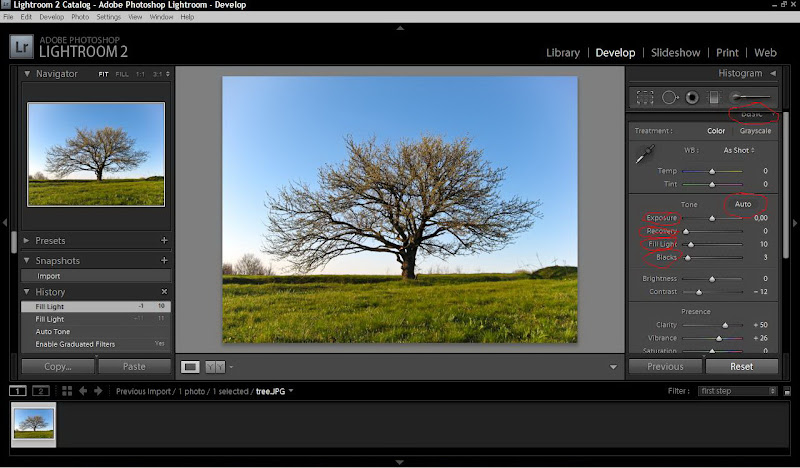Open the WB As Shot dropdown
This screenshot has height=468, width=800.
(739, 150)
